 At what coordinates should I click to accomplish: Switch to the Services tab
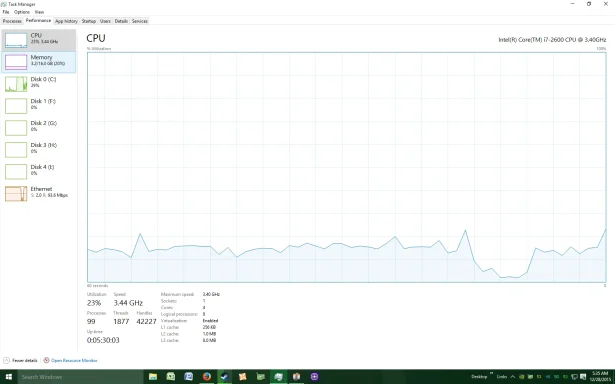pyautogui.click(x=140, y=21)
